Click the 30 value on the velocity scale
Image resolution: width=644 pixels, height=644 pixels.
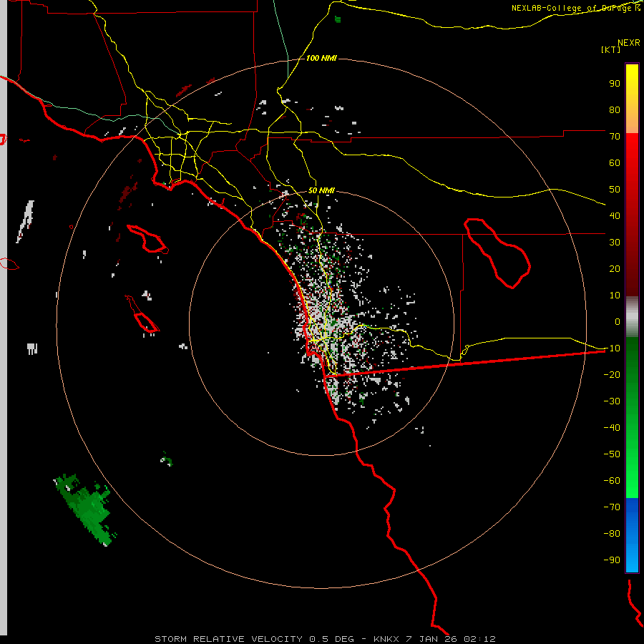615,243
